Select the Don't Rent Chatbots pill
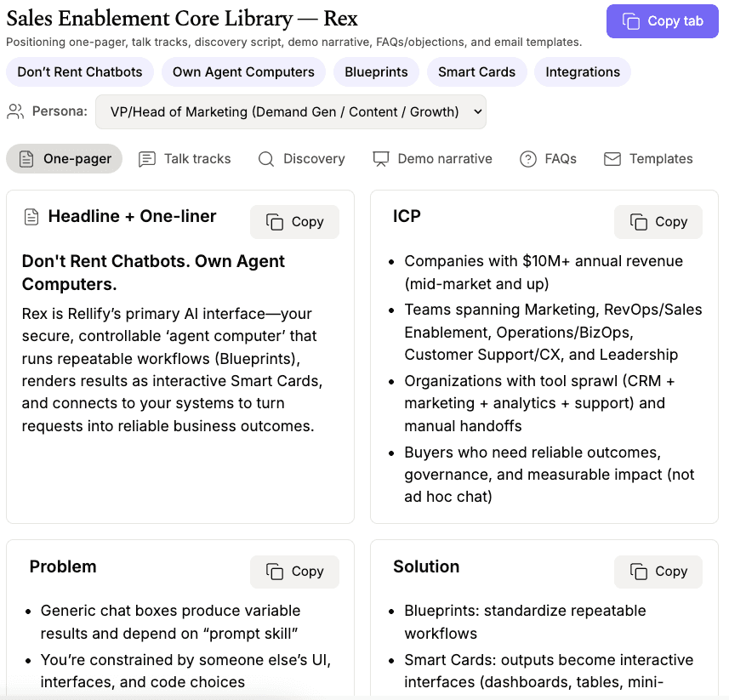This screenshot has height=700, width=729. click(x=79, y=72)
